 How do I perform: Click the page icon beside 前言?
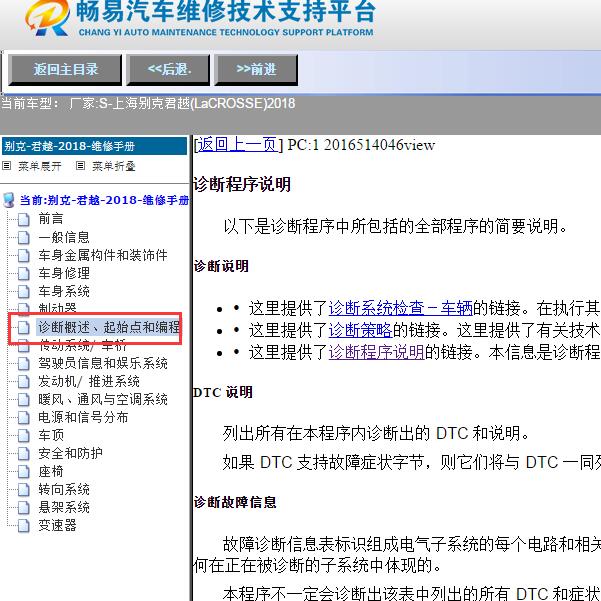[24, 220]
